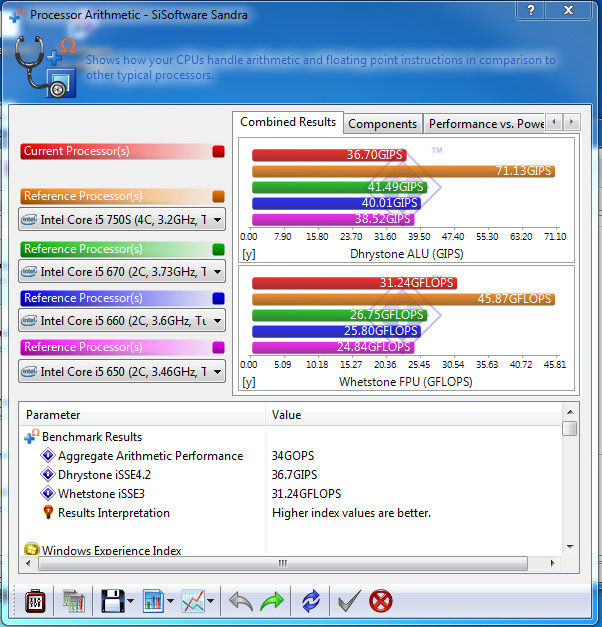This screenshot has height=627, width=602.
Task: Click the horizontal scrollbar left arrow
Action: click(28, 563)
